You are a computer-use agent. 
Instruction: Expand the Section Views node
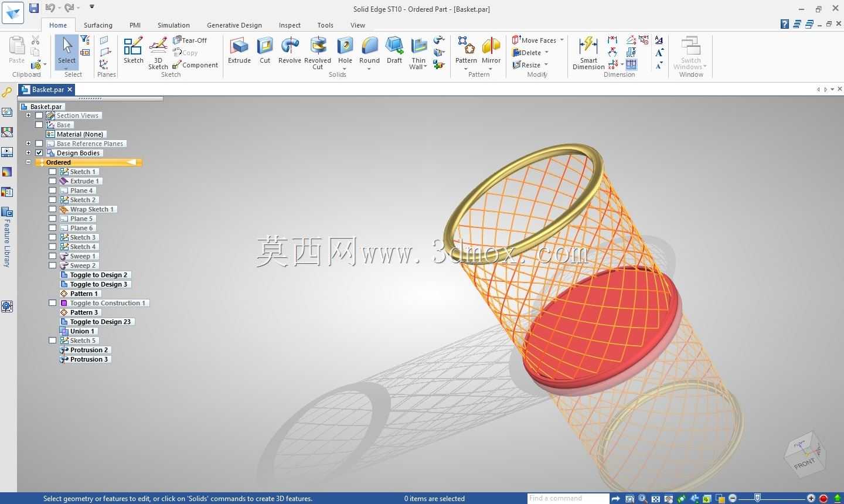coord(28,115)
